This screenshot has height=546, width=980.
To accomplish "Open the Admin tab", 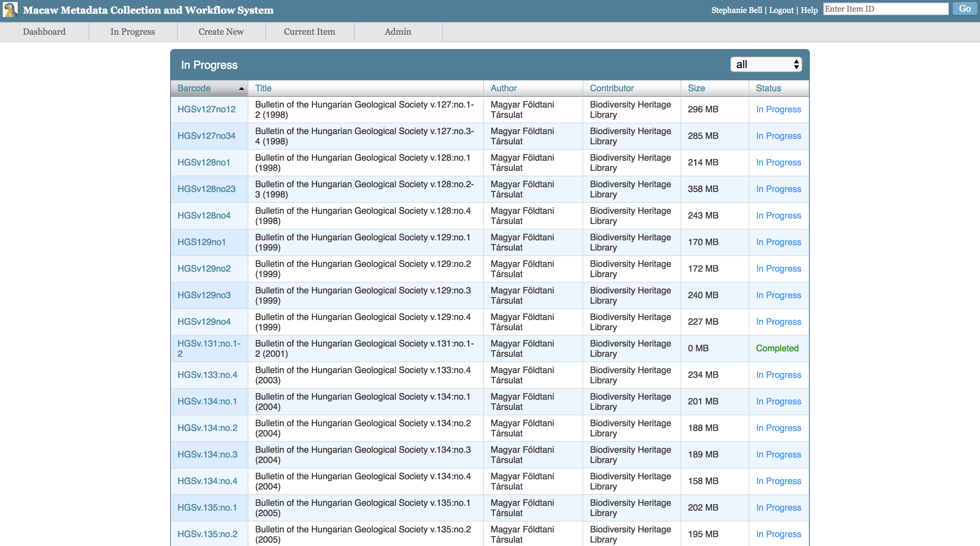I will pyautogui.click(x=397, y=32).
